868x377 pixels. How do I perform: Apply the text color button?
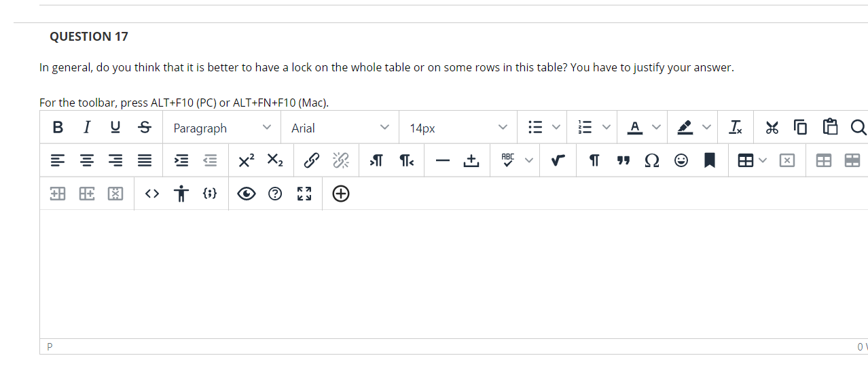pyautogui.click(x=634, y=128)
